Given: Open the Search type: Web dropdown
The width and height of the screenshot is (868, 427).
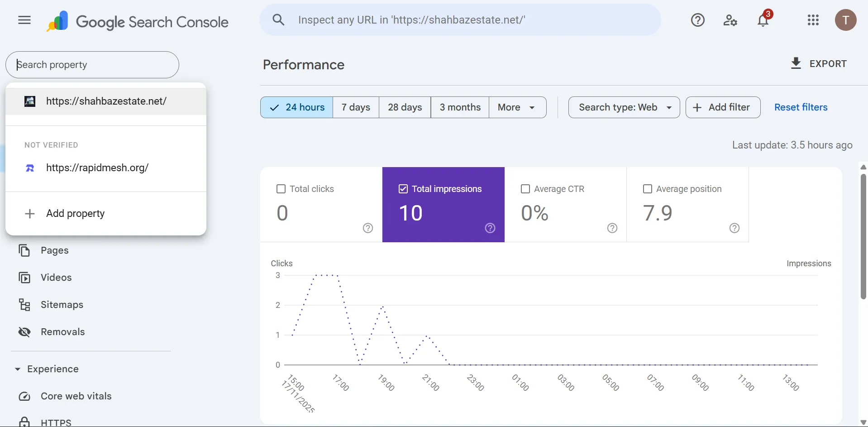Looking at the screenshot, I should [x=624, y=107].
